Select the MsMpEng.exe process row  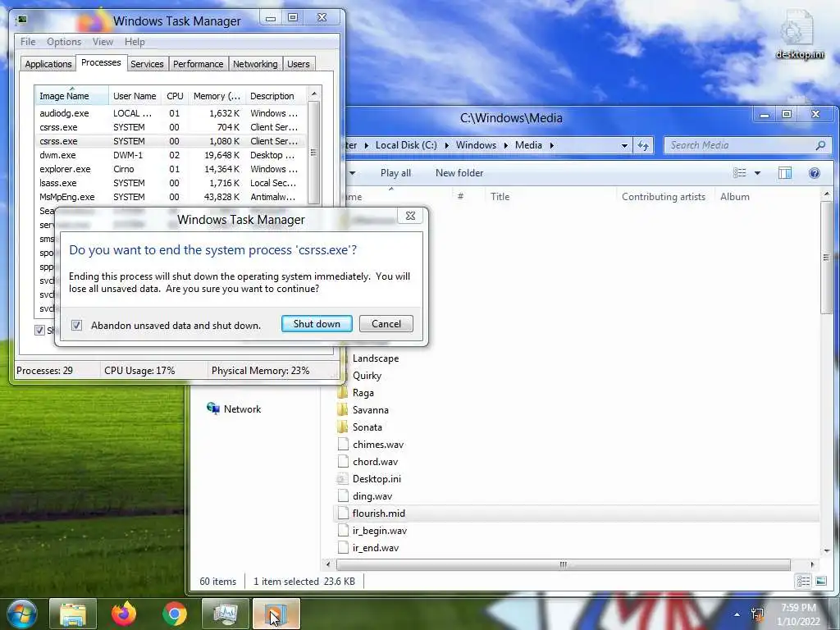(x=171, y=197)
